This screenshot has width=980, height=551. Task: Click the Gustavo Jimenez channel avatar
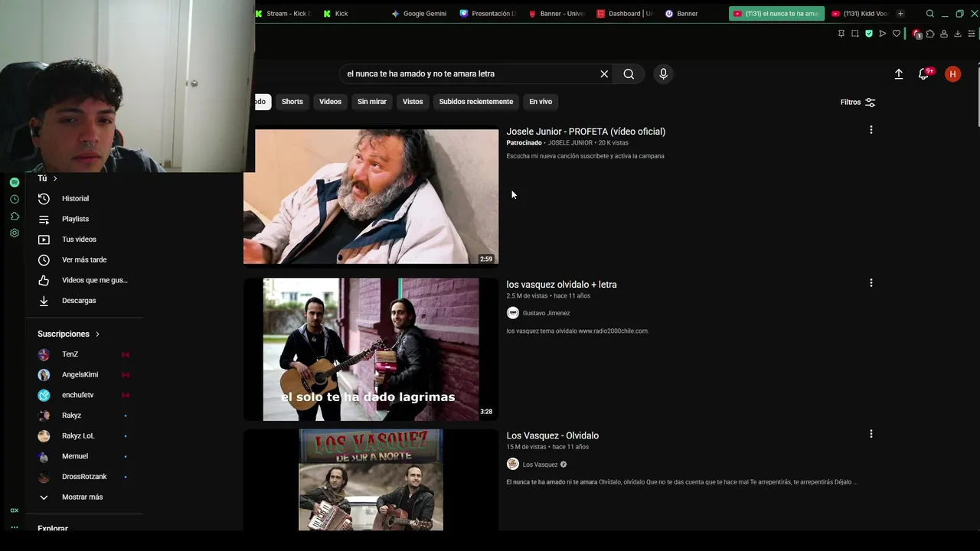[513, 313]
